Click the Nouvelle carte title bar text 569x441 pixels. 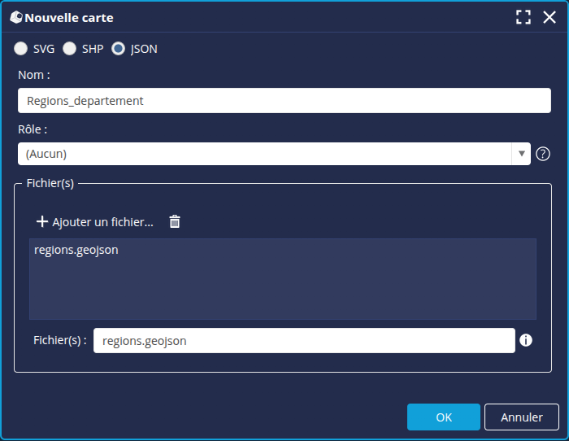[x=69, y=18]
